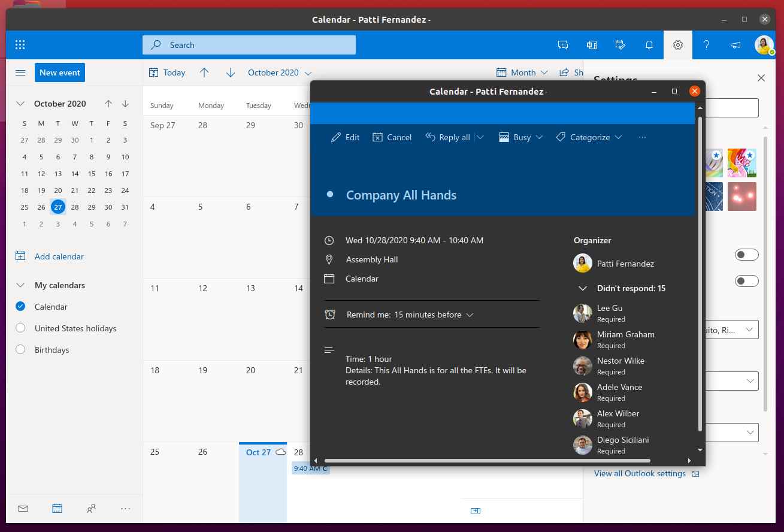The height and width of the screenshot is (532, 784).
Task: Open the Teams chat icon in header
Action: point(563,45)
